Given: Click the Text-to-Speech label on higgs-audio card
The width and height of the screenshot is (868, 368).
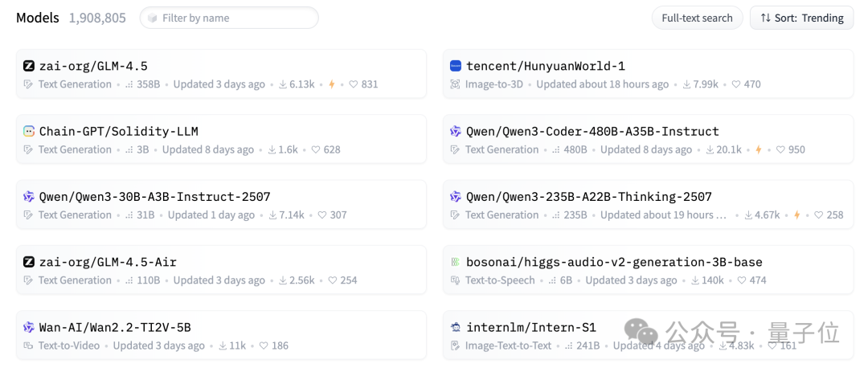Looking at the screenshot, I should pos(500,280).
